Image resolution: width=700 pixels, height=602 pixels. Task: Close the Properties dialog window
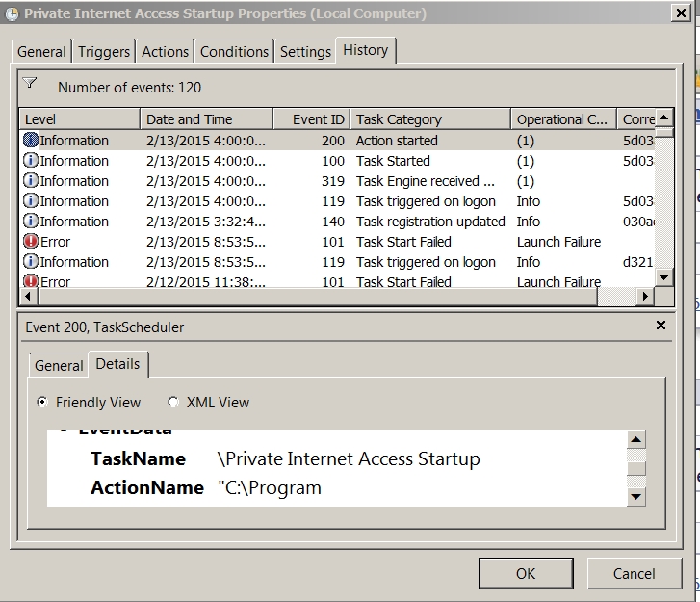681,13
